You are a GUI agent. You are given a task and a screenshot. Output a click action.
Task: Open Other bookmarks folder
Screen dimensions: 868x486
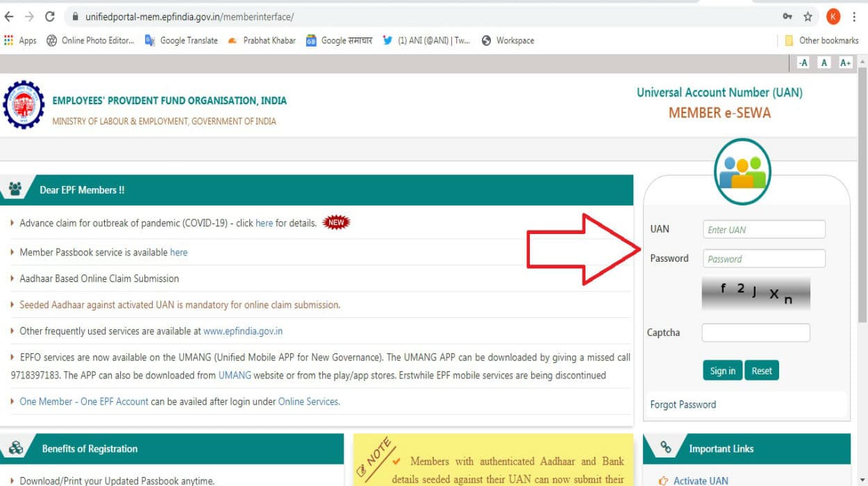[x=821, y=40]
